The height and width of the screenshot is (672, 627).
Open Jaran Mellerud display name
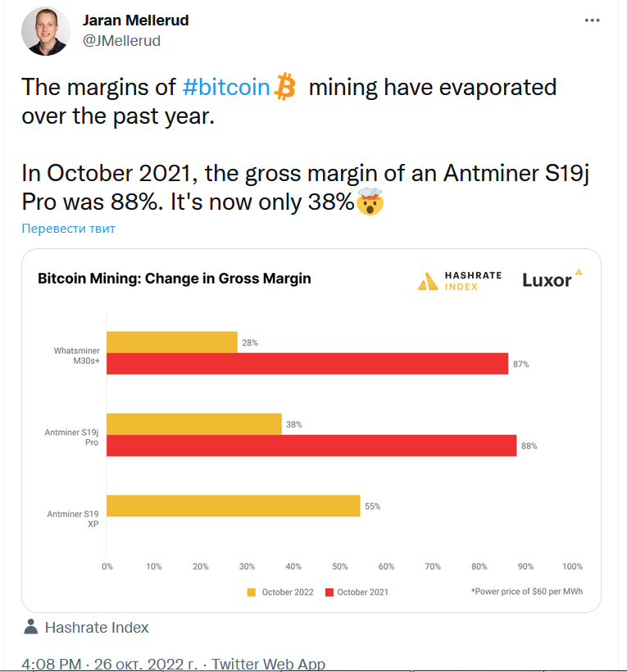[x=135, y=20]
